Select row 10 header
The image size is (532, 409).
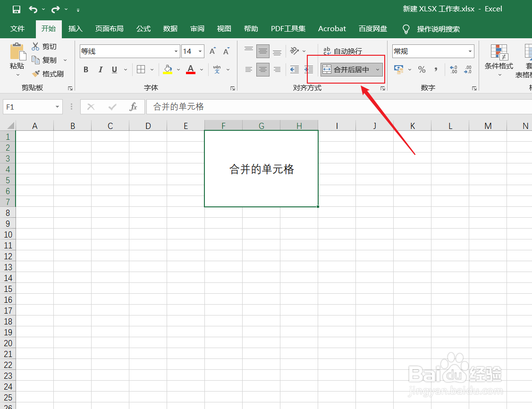(x=8, y=235)
